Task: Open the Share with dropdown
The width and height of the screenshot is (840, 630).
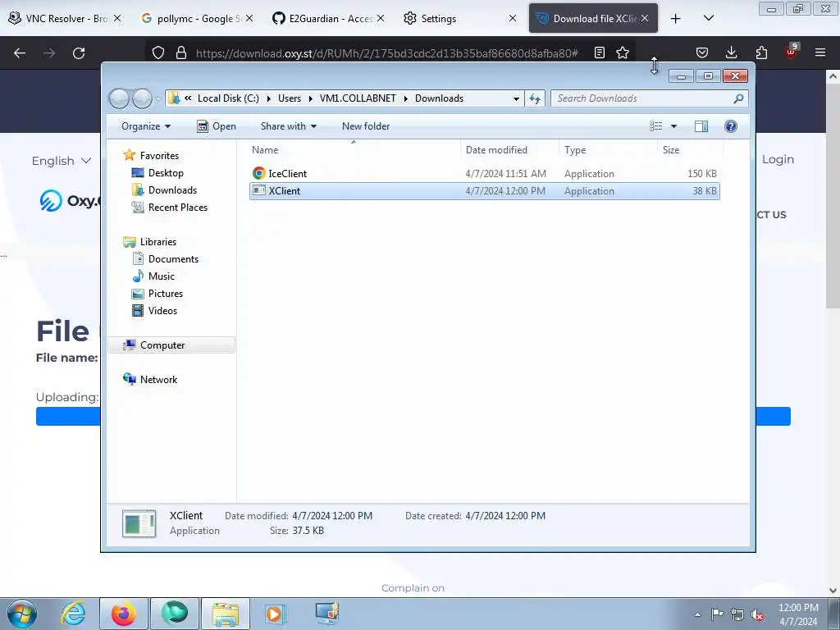Action: click(x=288, y=126)
